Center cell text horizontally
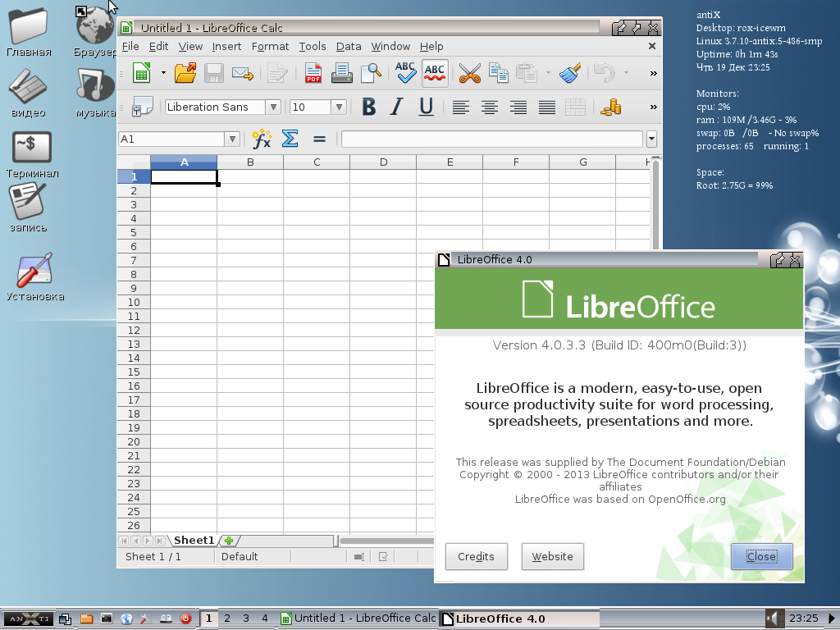 (x=489, y=107)
